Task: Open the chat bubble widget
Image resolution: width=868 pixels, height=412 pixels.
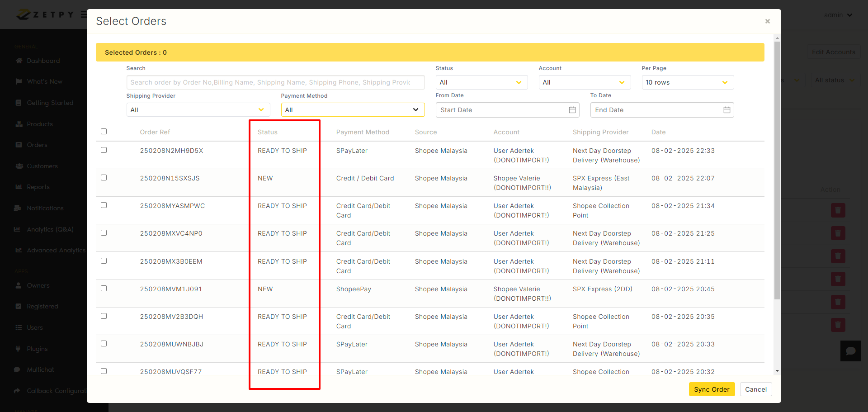Action: (x=850, y=351)
